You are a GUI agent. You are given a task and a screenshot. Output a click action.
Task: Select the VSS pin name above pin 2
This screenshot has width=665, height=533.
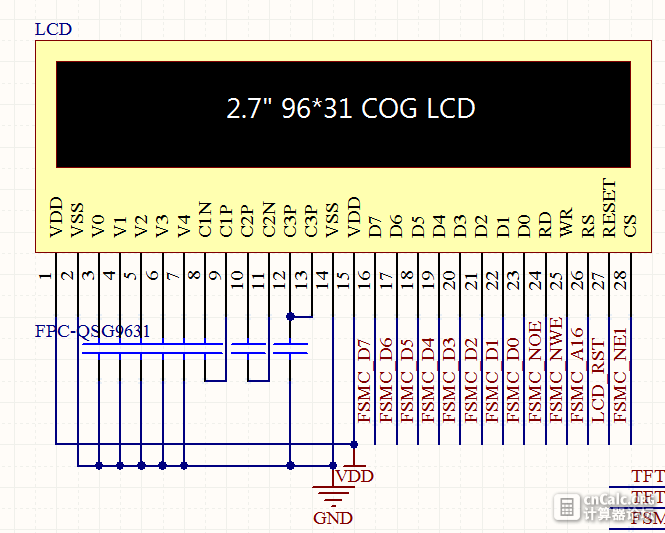point(77,220)
